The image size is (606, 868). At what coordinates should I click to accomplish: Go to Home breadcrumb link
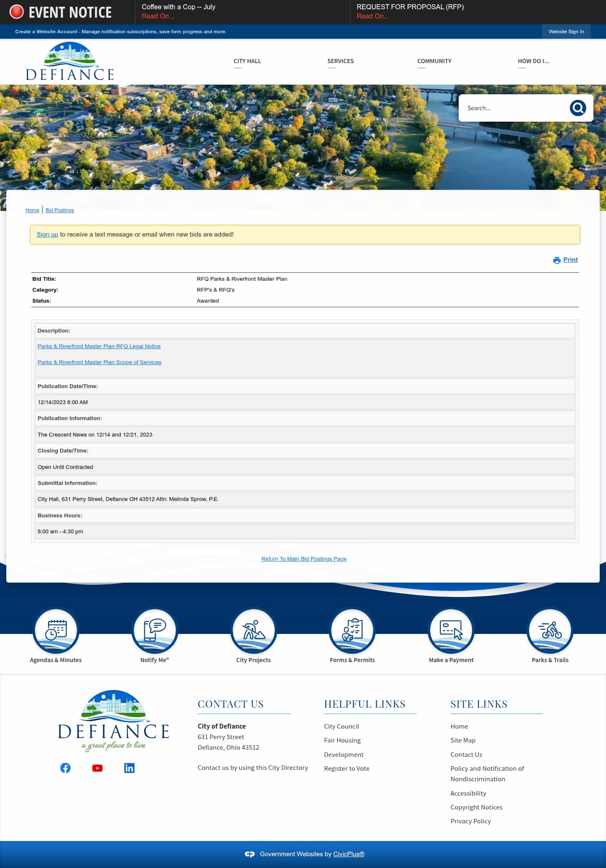(x=32, y=210)
